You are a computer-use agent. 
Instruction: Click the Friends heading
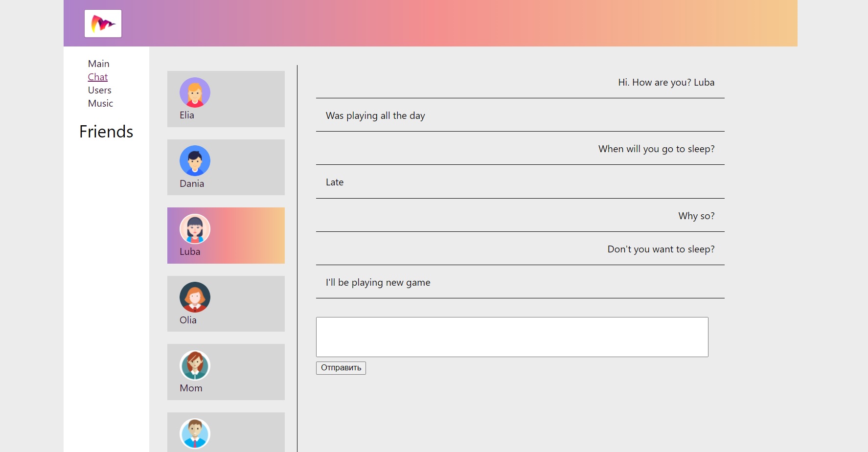pos(106,132)
